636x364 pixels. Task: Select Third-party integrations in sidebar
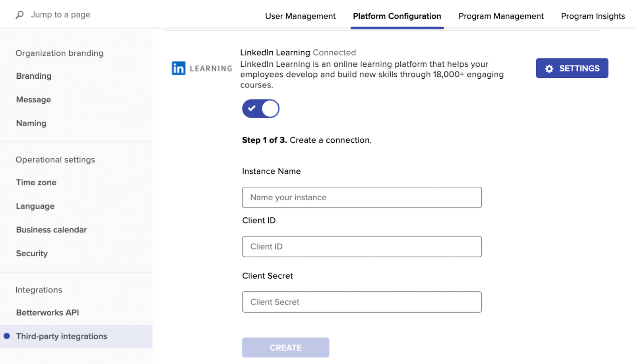(76, 337)
